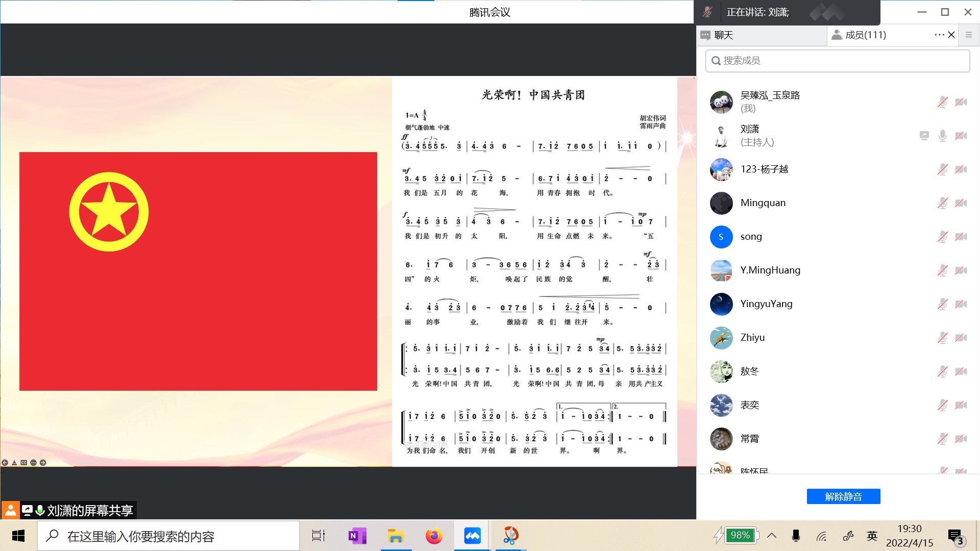The image size is (980, 551).
Task: Click 刘潇 host microphone icon
Action: coord(942,136)
